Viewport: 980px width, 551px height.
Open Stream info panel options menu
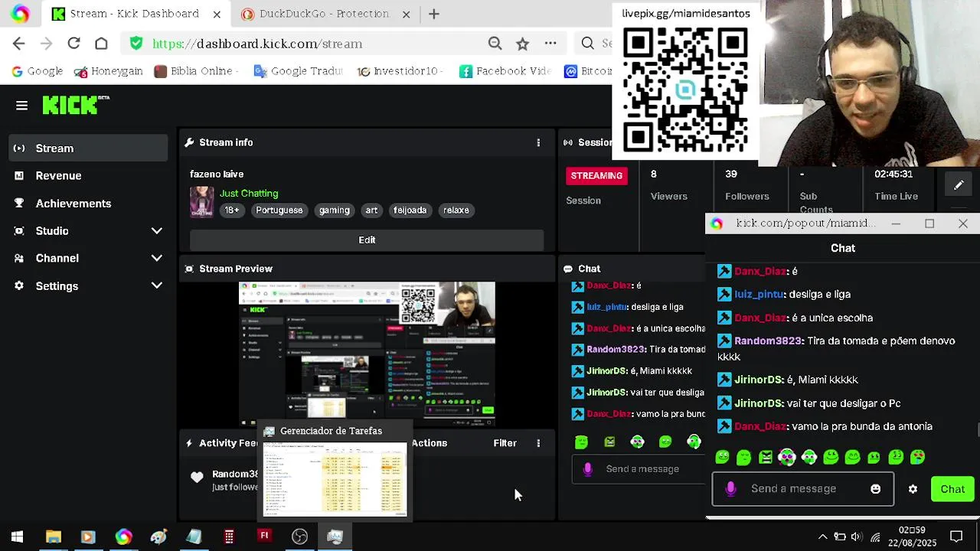coord(538,143)
